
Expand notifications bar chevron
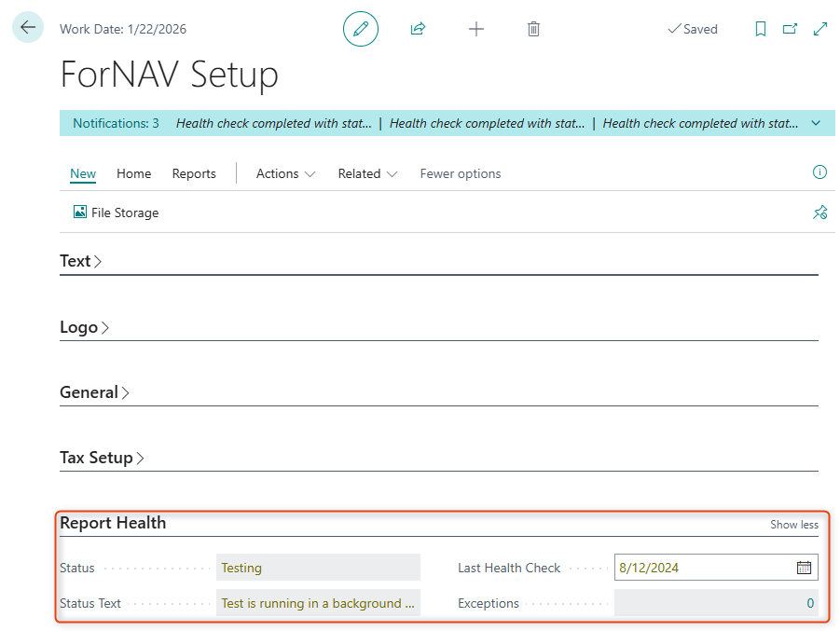click(x=816, y=123)
